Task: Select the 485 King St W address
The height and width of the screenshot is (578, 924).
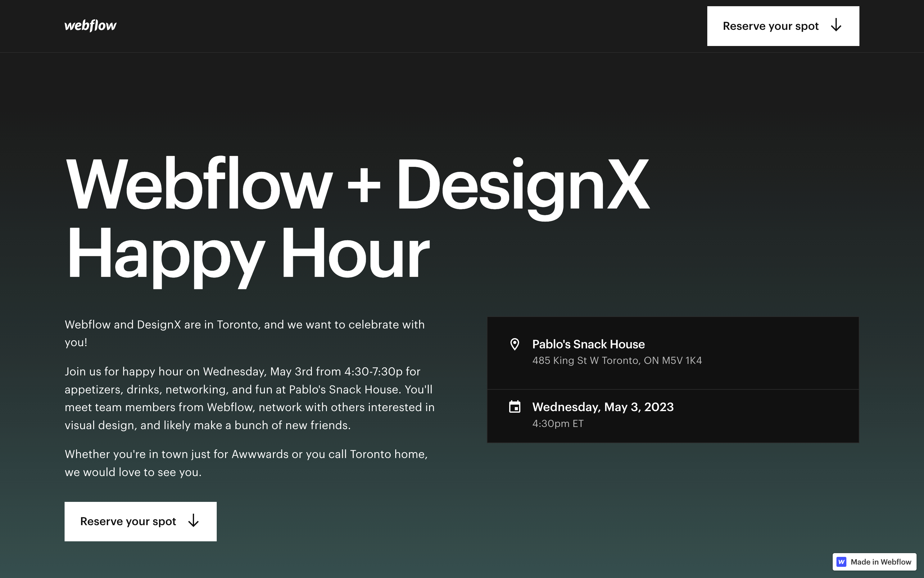Action: 617,360
